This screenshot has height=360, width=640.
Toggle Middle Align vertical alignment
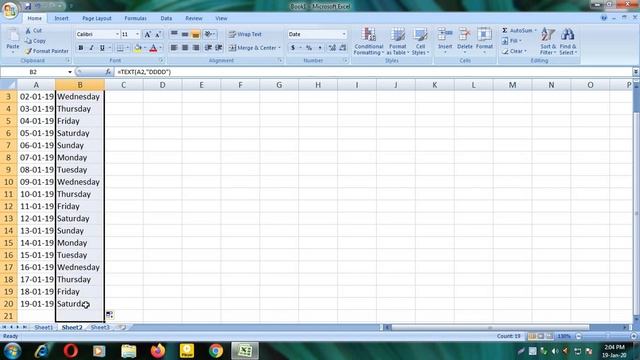point(185,34)
